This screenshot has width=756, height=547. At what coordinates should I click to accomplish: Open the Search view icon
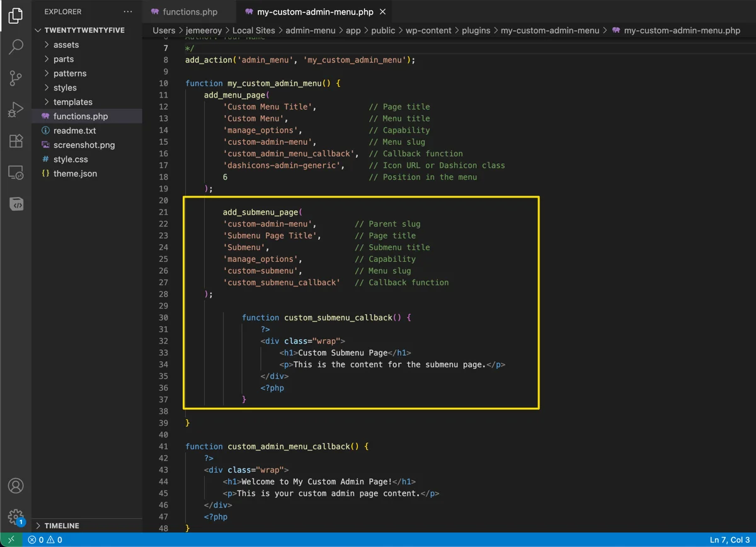(16, 47)
